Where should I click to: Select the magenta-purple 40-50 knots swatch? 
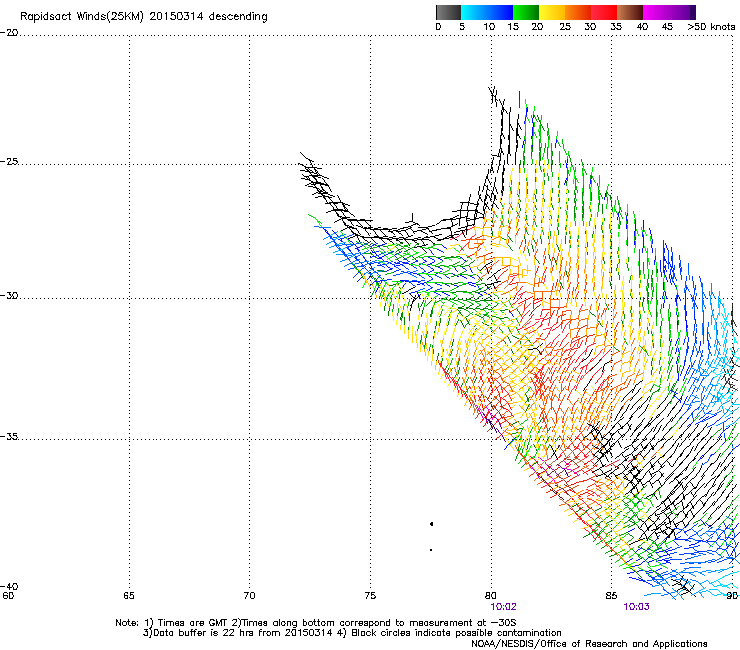coord(669,12)
